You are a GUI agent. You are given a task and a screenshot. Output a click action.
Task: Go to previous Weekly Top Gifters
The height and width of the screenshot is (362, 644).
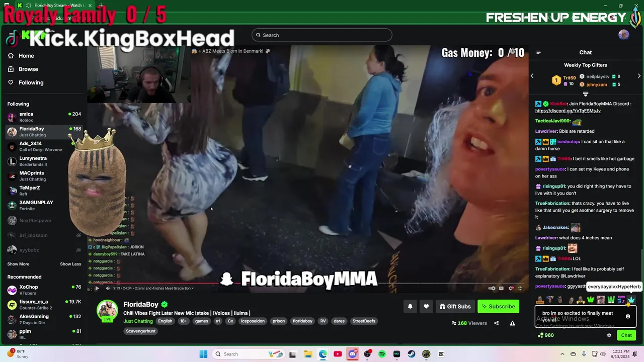[532, 76]
